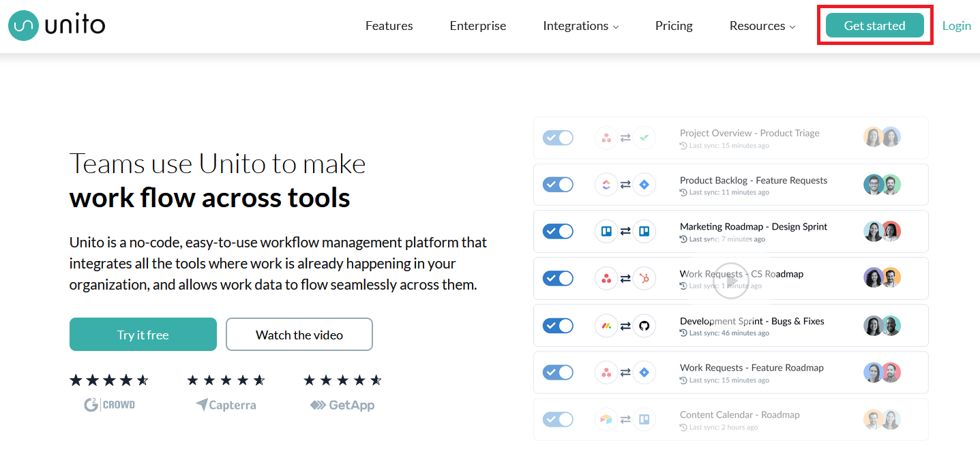The height and width of the screenshot is (475, 980).
Task: Click the Trello icon in Content Calendar row
Action: point(644,419)
